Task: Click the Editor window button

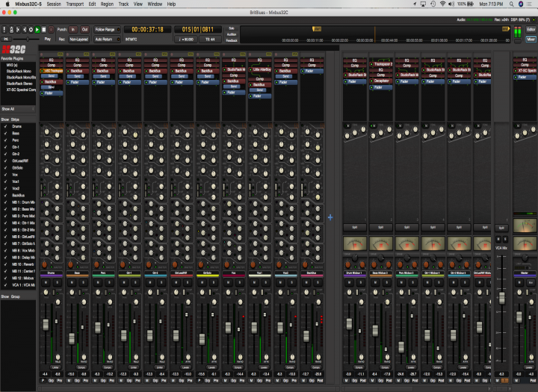Action: point(531,30)
